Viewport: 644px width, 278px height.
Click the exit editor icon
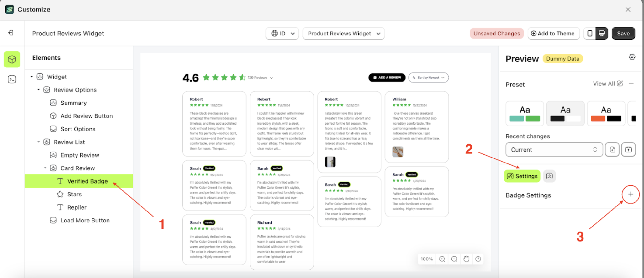11,33
